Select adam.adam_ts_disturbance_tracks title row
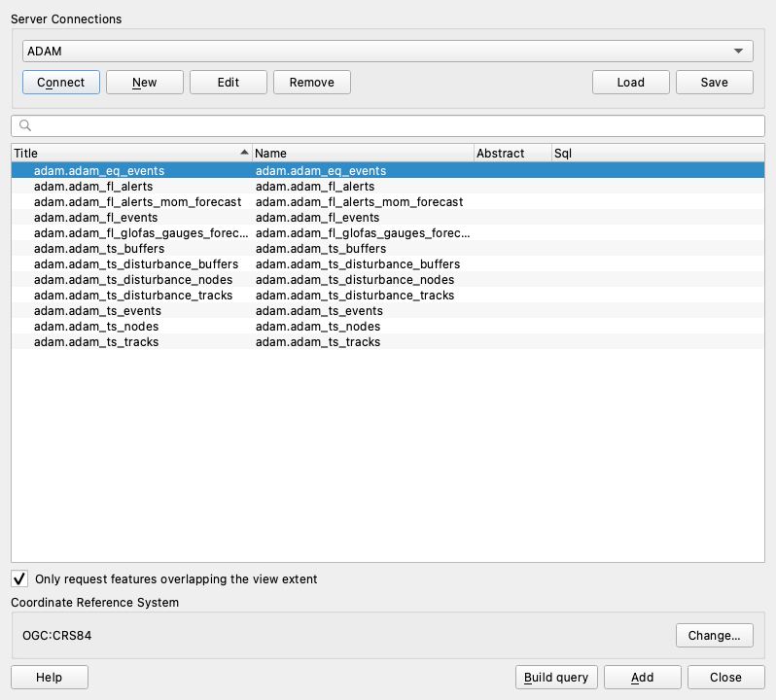Screen dimensions: 776x700 133,296
